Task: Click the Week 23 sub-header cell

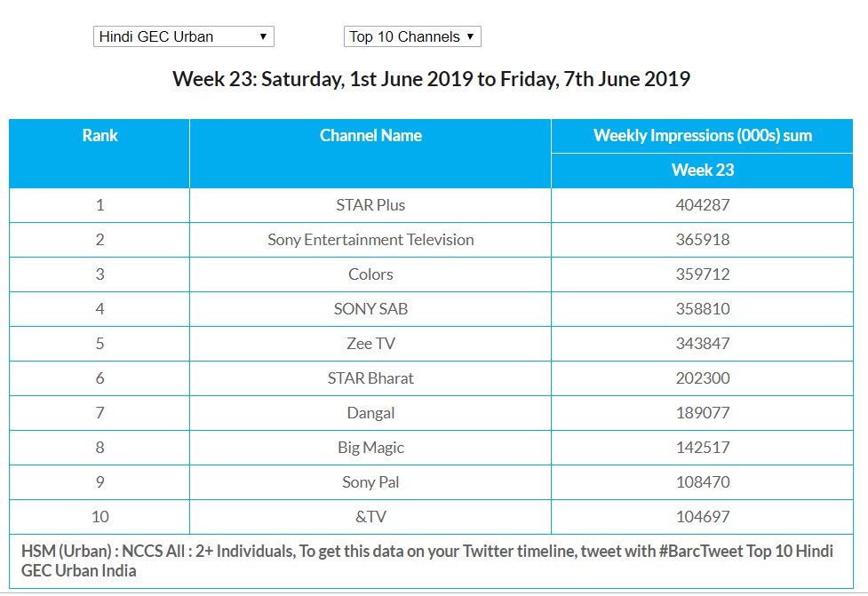Action: pos(702,171)
